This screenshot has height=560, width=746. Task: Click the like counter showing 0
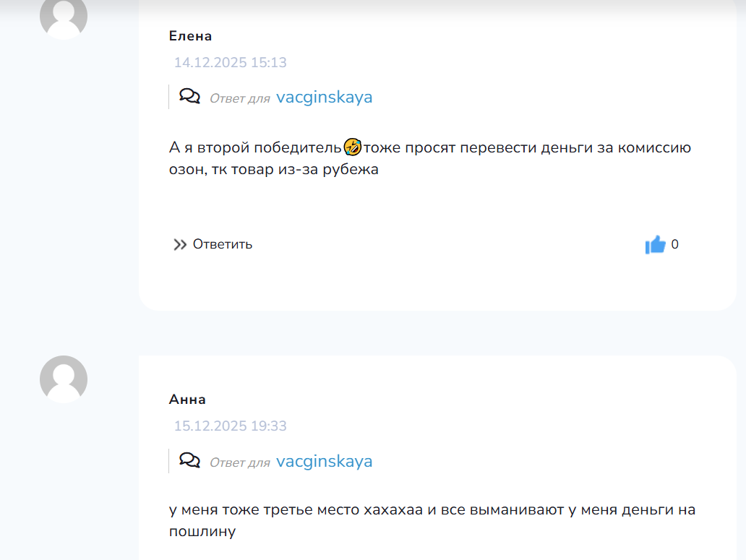pyautogui.click(x=675, y=245)
